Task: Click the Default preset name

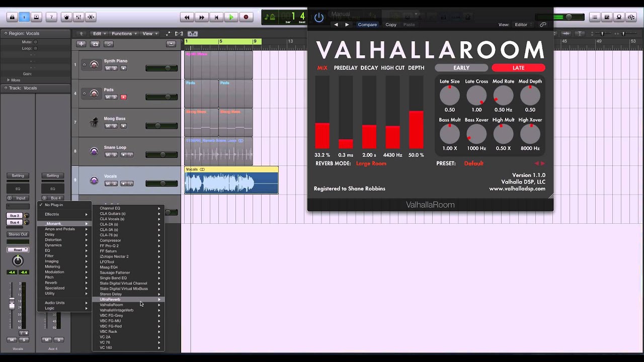Action: (473, 163)
